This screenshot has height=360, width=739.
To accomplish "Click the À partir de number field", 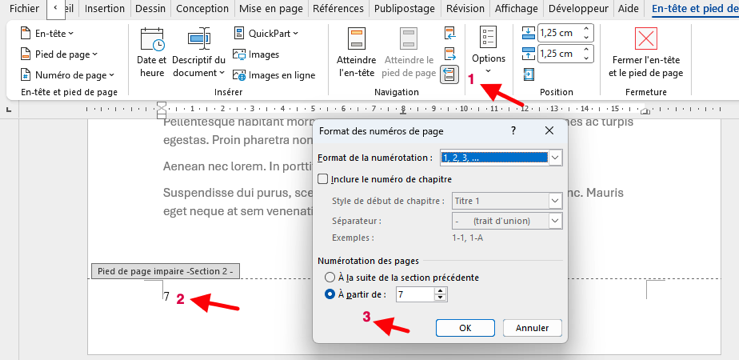I will pyautogui.click(x=415, y=295).
